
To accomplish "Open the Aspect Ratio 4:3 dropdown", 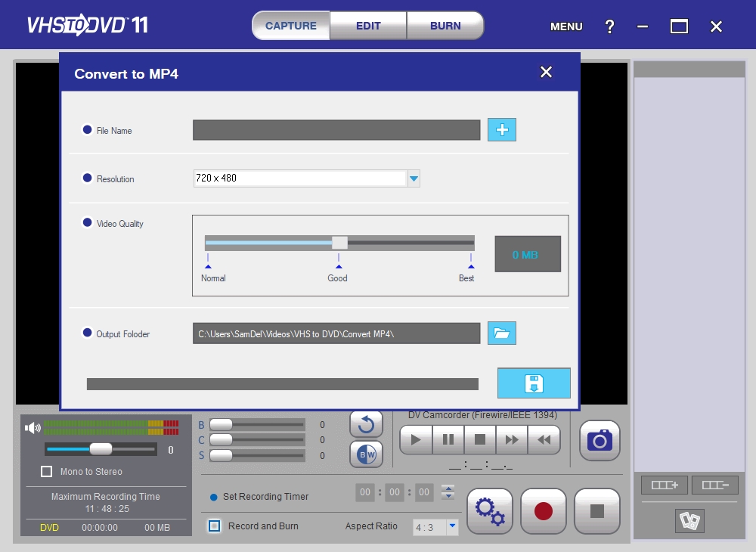I will [x=452, y=526].
